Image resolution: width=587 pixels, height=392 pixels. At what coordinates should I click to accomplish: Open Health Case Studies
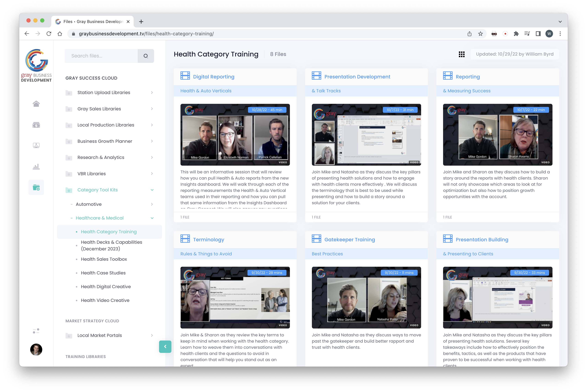point(103,273)
